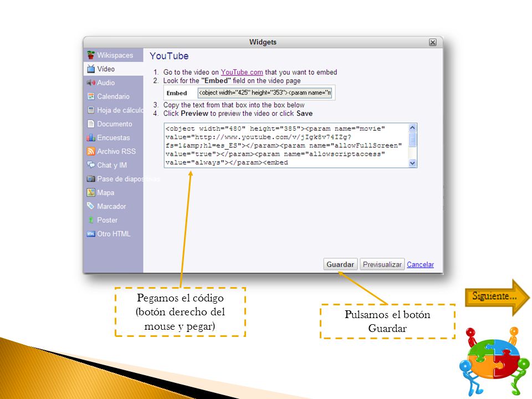Open the Poster widget option
Image resolution: width=532 pixels, height=399 pixels.
tap(113, 220)
